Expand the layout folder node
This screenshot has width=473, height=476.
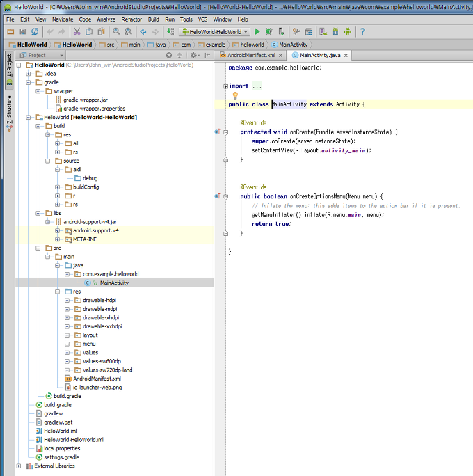(67, 335)
